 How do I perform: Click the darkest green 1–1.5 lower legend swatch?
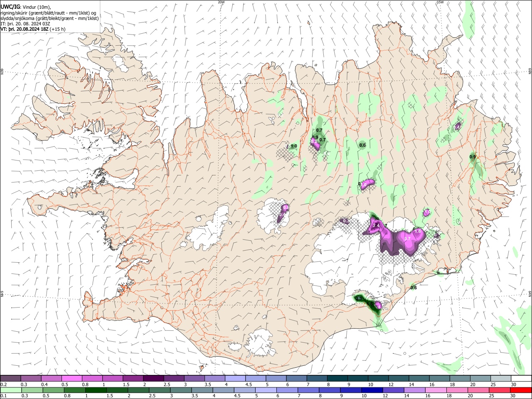96,390
